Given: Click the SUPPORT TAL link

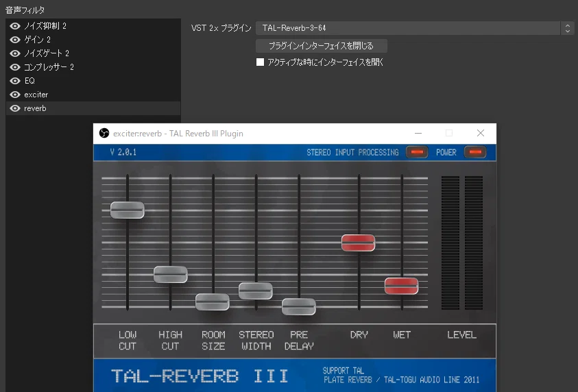Looking at the screenshot, I should click(x=344, y=371).
